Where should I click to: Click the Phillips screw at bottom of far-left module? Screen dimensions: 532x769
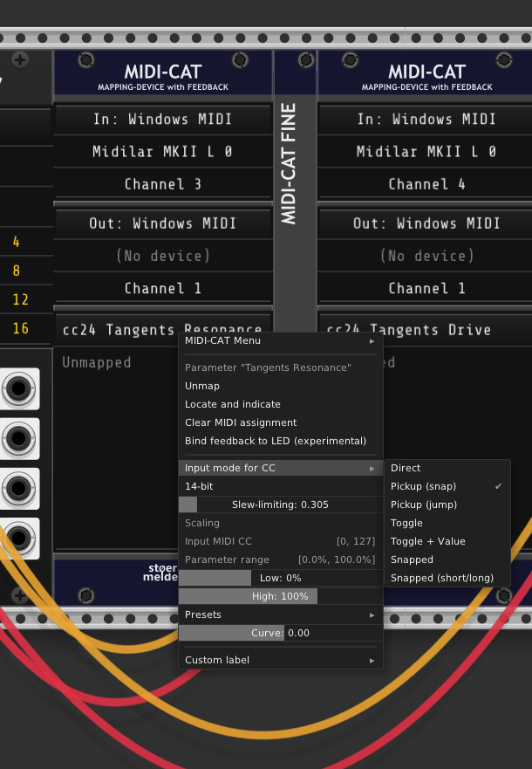[20, 595]
